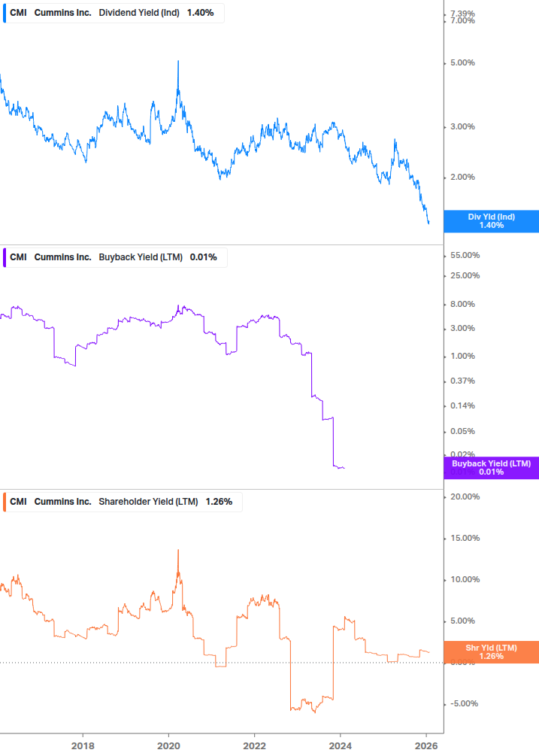Click the 1.00% tick on buyback yield axis
The height and width of the screenshot is (756, 539).
[462, 357]
